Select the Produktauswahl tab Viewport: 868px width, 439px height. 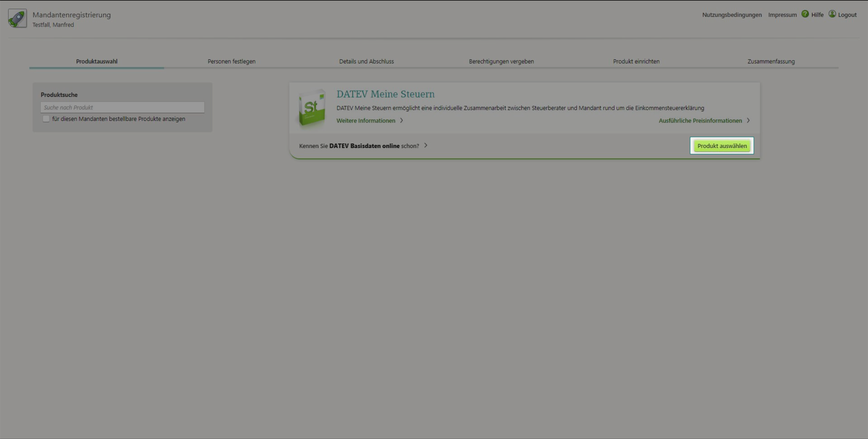[97, 62]
